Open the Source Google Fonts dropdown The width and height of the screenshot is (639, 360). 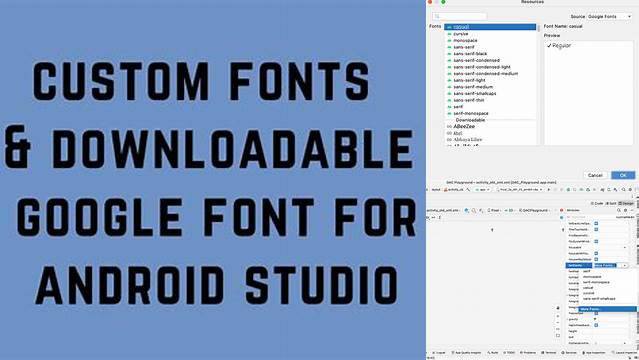pos(610,16)
